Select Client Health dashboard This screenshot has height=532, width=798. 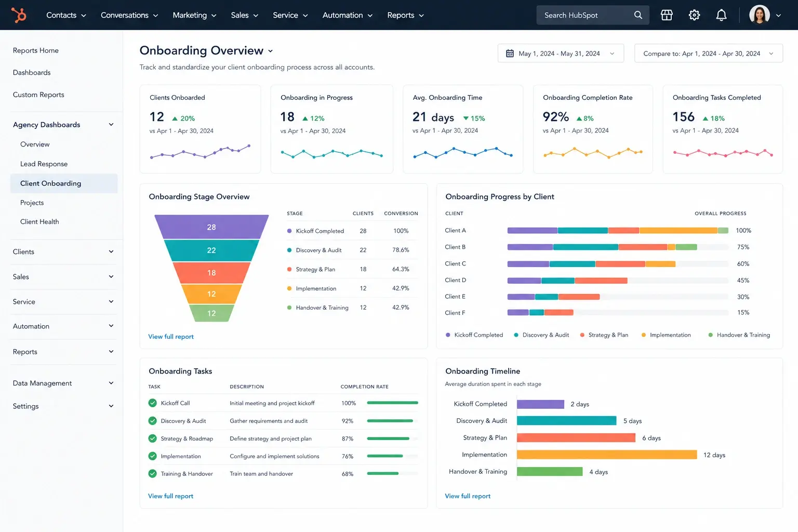(x=39, y=222)
